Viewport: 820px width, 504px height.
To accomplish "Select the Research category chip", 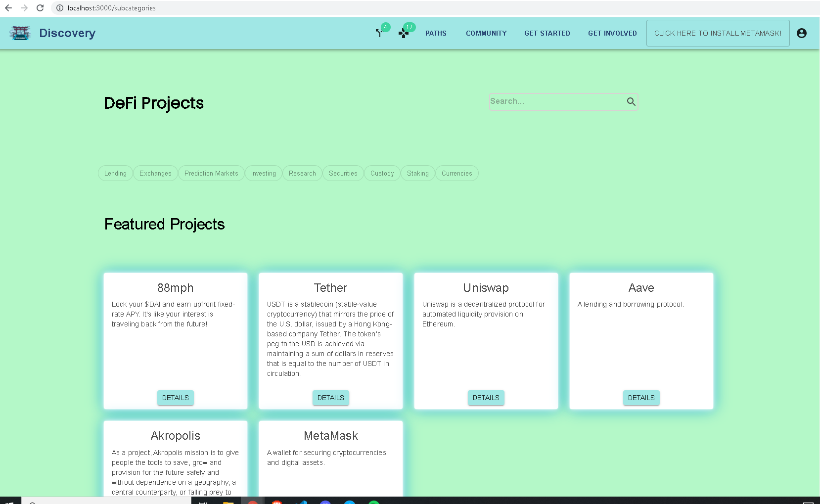I will tap(302, 173).
